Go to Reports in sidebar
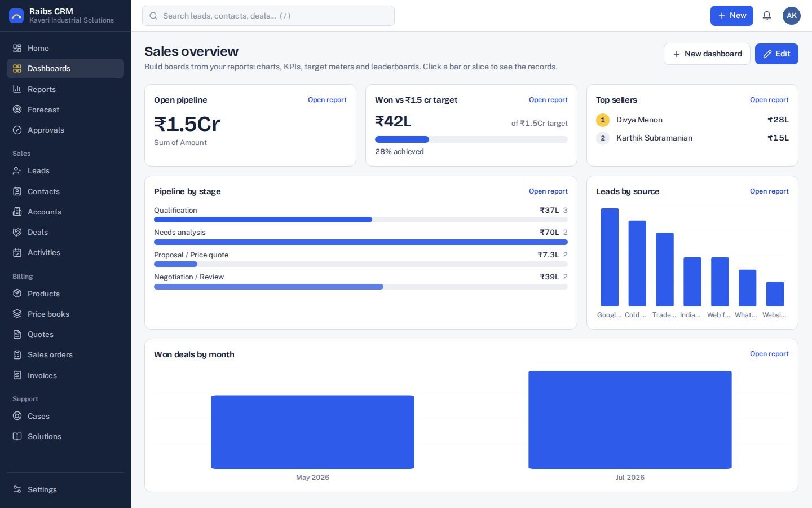The image size is (812, 508). [x=65, y=89]
